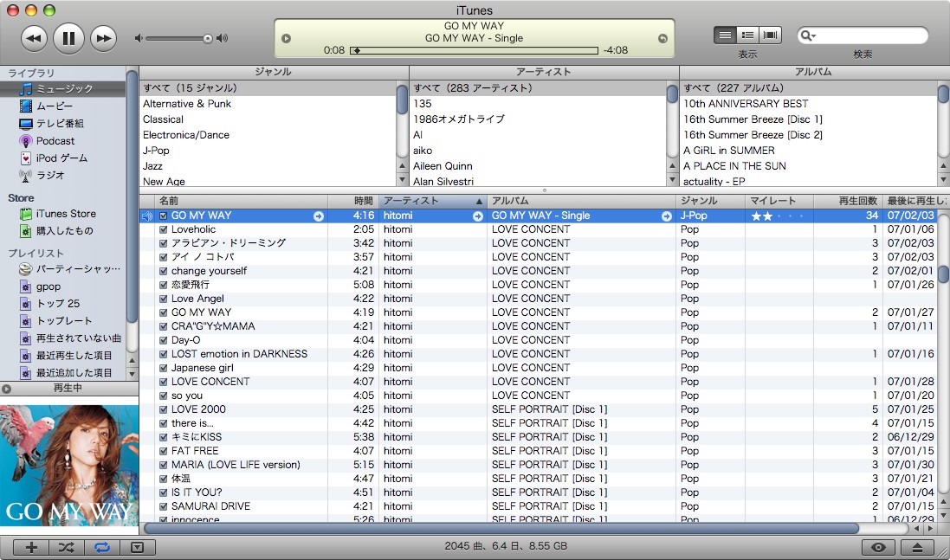
Task: Uncheck the Love Angel song checkbox
Action: coord(163,299)
